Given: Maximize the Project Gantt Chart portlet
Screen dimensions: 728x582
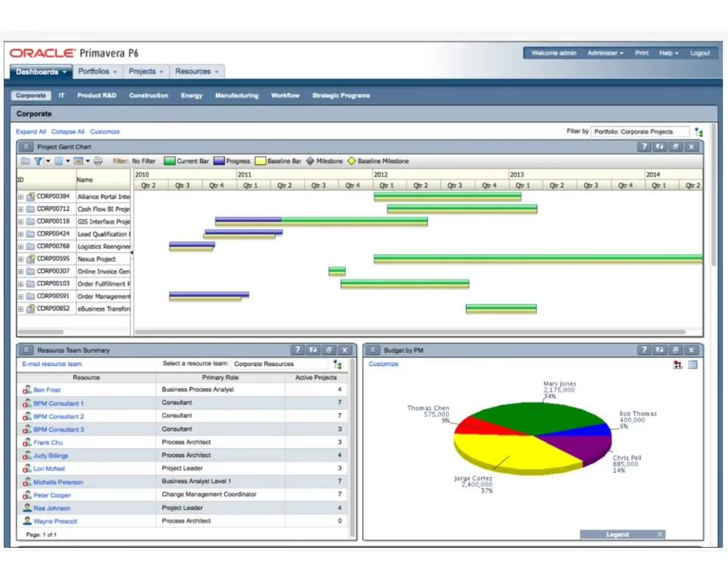Looking at the screenshot, I should pos(676,147).
